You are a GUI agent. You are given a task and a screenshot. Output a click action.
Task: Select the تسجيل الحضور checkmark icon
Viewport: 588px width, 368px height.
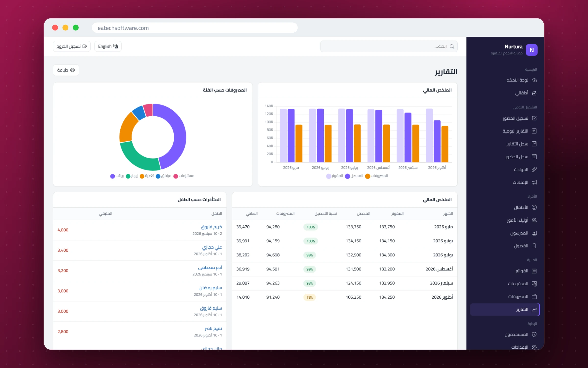(x=534, y=118)
